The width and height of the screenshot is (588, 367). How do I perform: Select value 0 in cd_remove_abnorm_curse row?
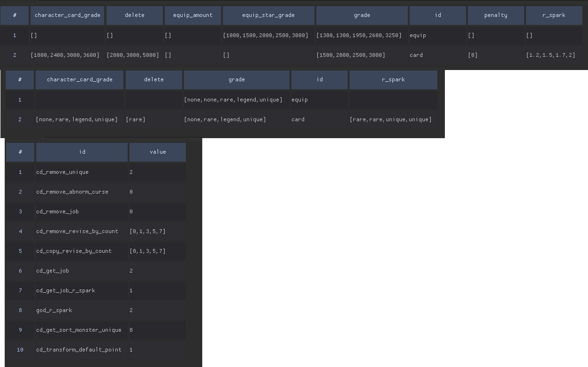click(158, 192)
